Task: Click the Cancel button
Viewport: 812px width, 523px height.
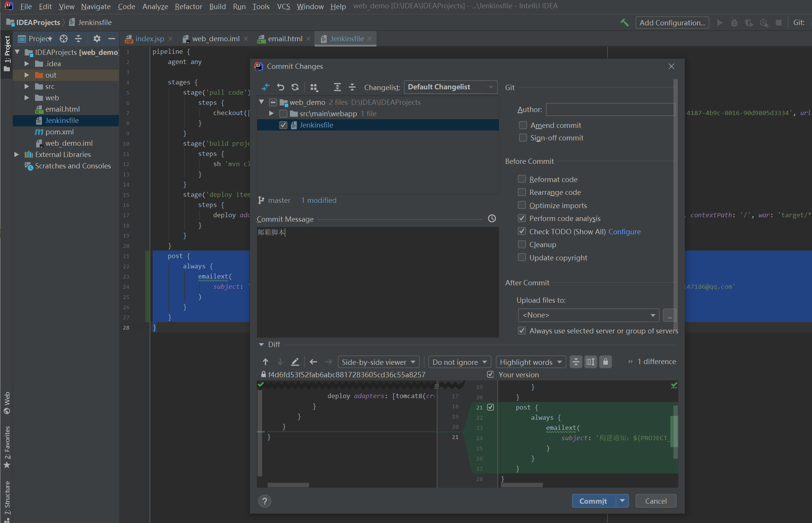Action: 656,501
